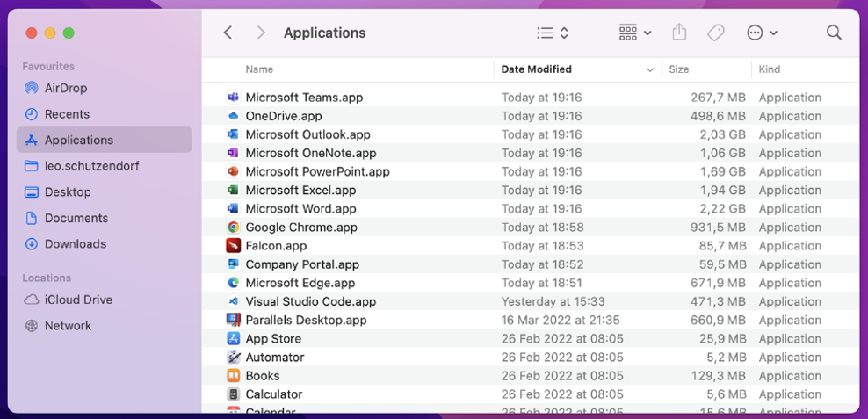868x419 pixels.
Task: Click the OneDrive cloud icon
Action: point(233,116)
